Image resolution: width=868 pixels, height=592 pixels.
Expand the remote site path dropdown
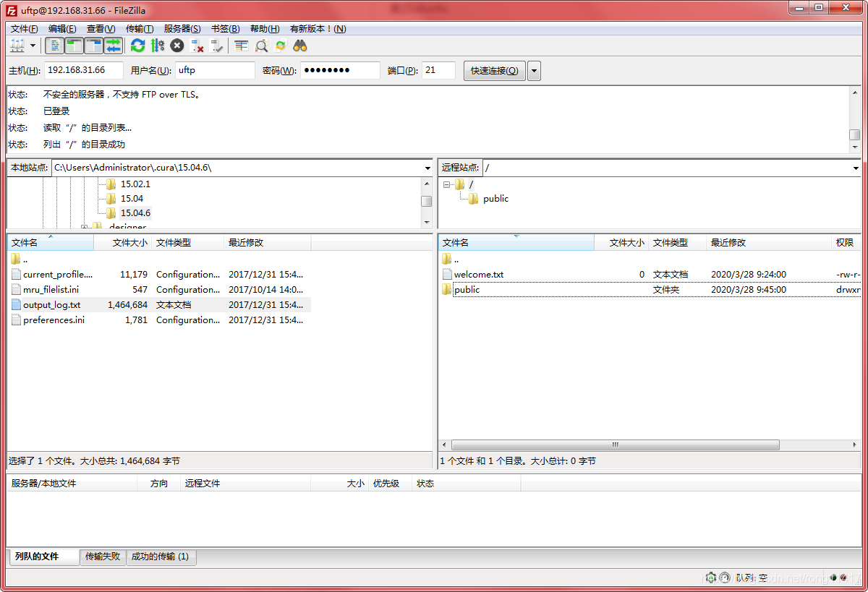(x=857, y=168)
